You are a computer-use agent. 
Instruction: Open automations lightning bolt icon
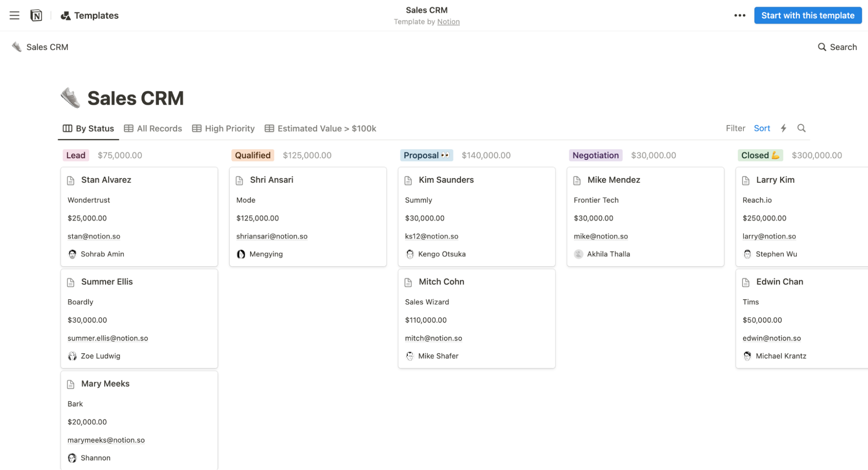(783, 128)
